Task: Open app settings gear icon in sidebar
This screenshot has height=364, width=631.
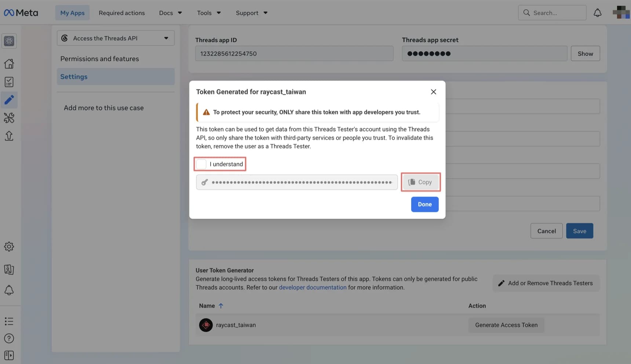Action: pyautogui.click(x=9, y=247)
